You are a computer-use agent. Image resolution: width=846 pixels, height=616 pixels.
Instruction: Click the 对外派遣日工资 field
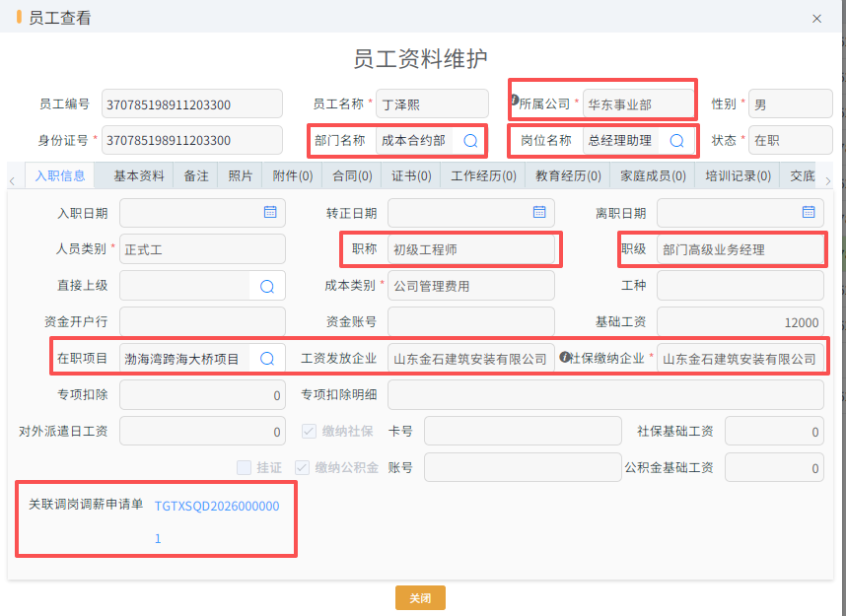coord(202,431)
